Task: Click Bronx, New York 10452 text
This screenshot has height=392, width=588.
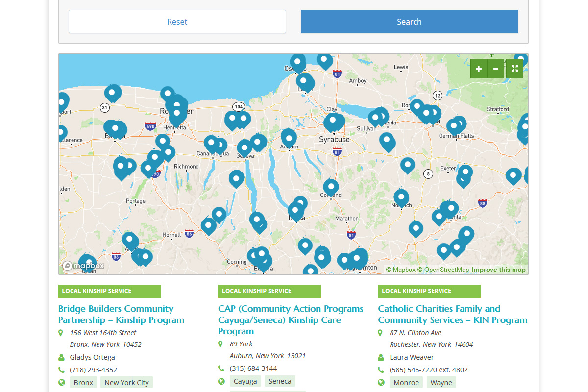Action: pyautogui.click(x=106, y=344)
